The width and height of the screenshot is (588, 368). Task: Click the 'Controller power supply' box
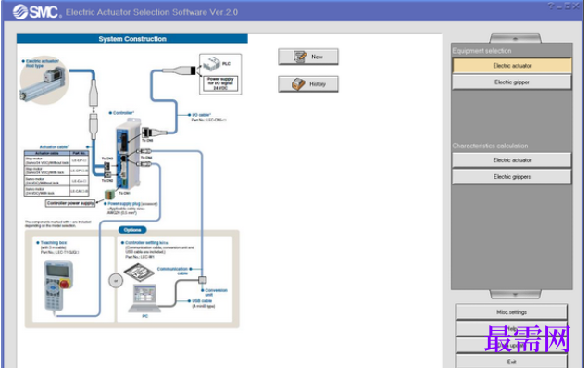(x=70, y=203)
